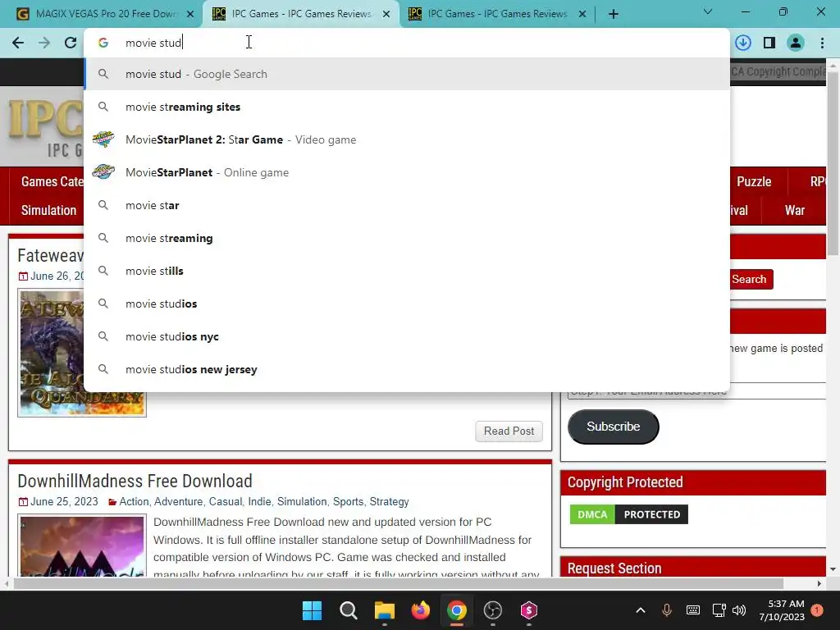Image resolution: width=840 pixels, height=630 pixels.
Task: Open the pink hexagon taskbar app
Action: click(529, 610)
